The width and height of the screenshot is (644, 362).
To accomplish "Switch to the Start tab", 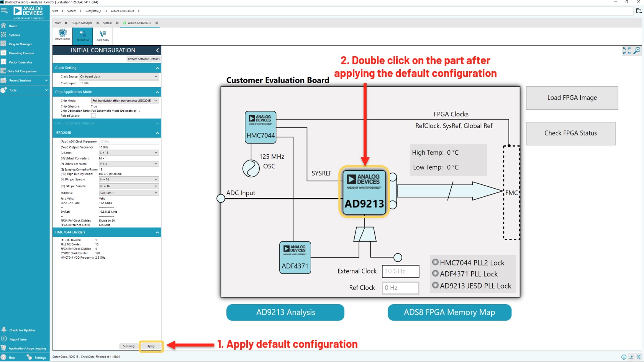I will (58, 23).
